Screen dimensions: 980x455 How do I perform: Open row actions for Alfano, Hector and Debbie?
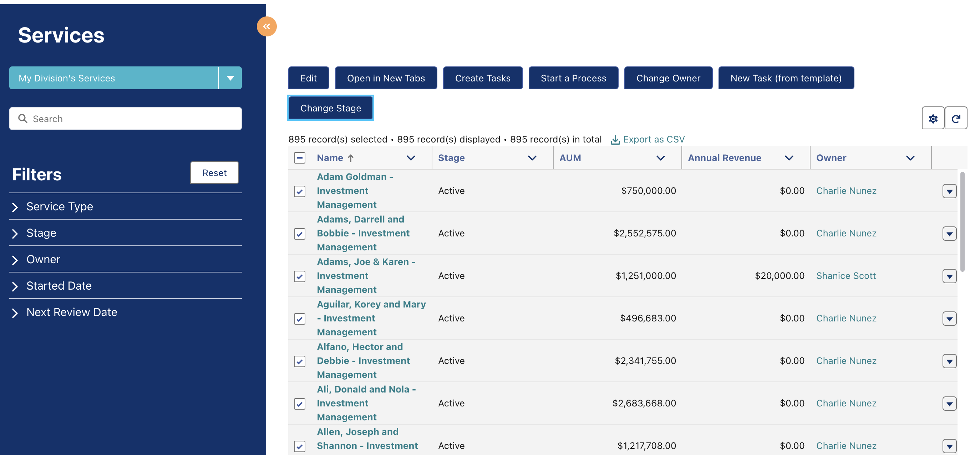[x=949, y=361]
